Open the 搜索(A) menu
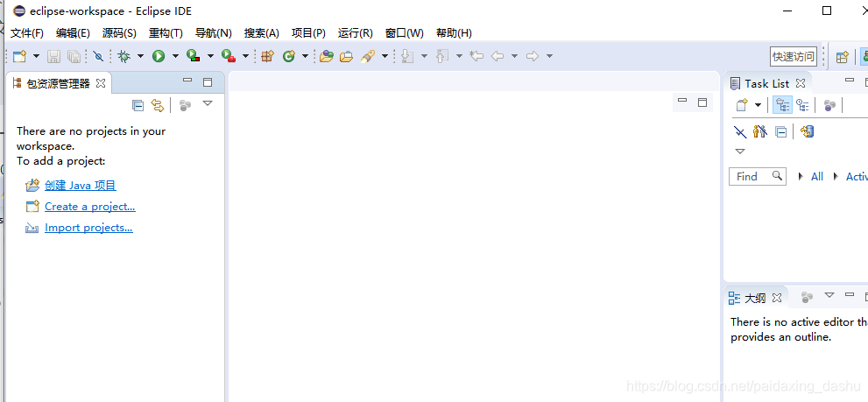 (x=261, y=32)
